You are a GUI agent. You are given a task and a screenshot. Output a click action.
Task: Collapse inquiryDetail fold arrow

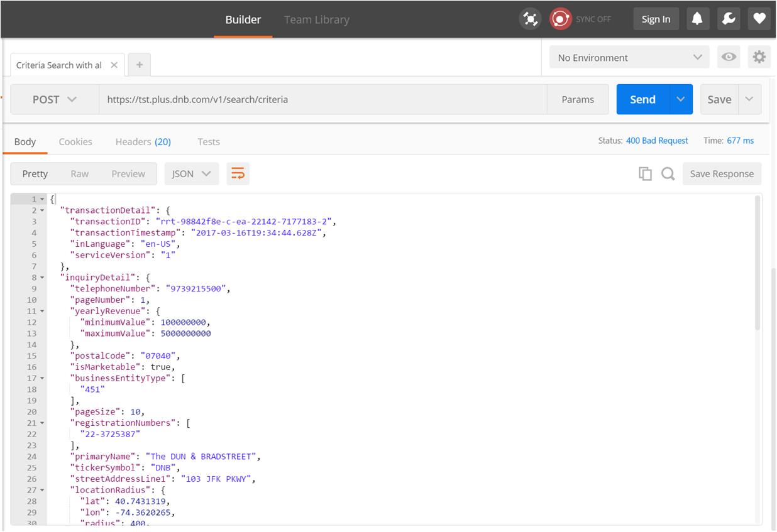(x=42, y=277)
